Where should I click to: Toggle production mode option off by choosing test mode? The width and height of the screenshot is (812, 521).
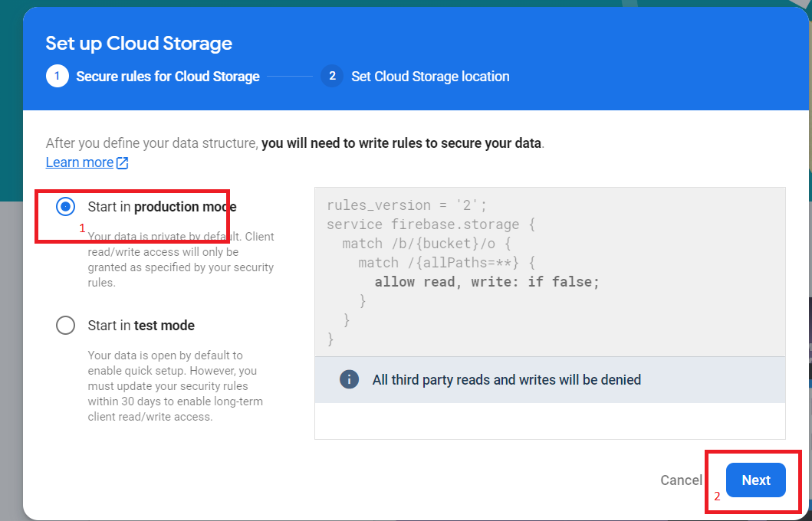click(65, 325)
